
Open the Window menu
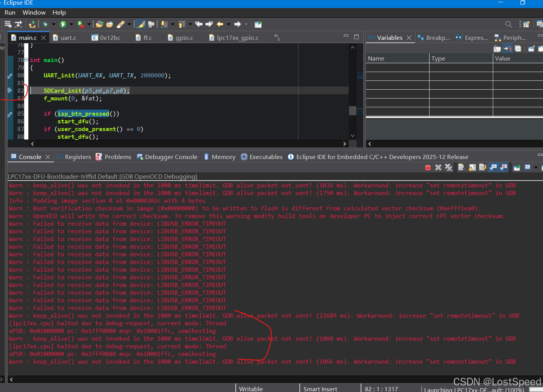34,13
